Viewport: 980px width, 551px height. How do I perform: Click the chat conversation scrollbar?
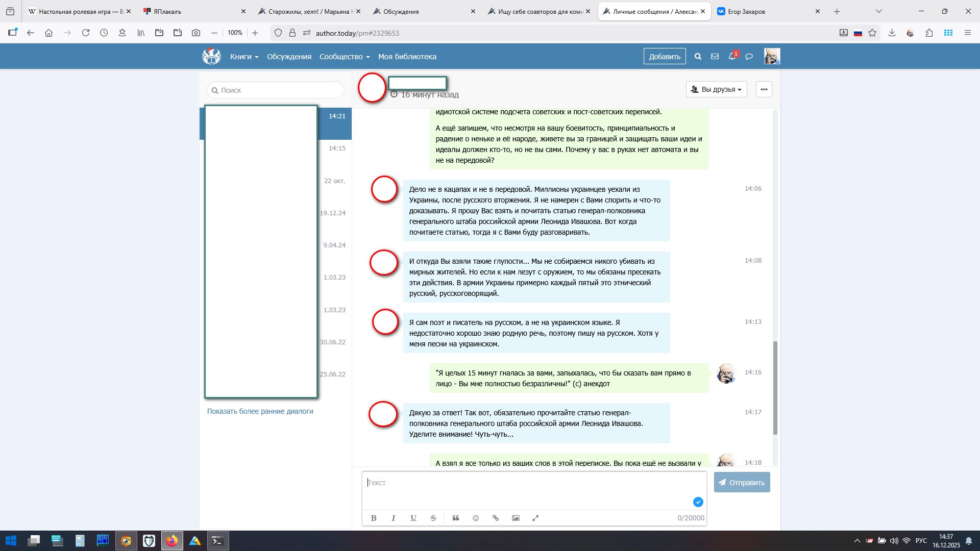pos(775,388)
